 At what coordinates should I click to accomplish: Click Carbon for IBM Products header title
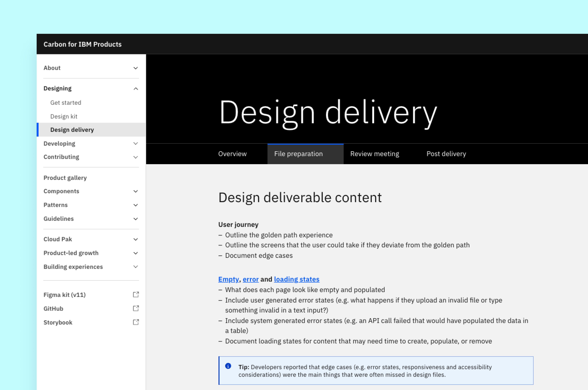pos(83,44)
